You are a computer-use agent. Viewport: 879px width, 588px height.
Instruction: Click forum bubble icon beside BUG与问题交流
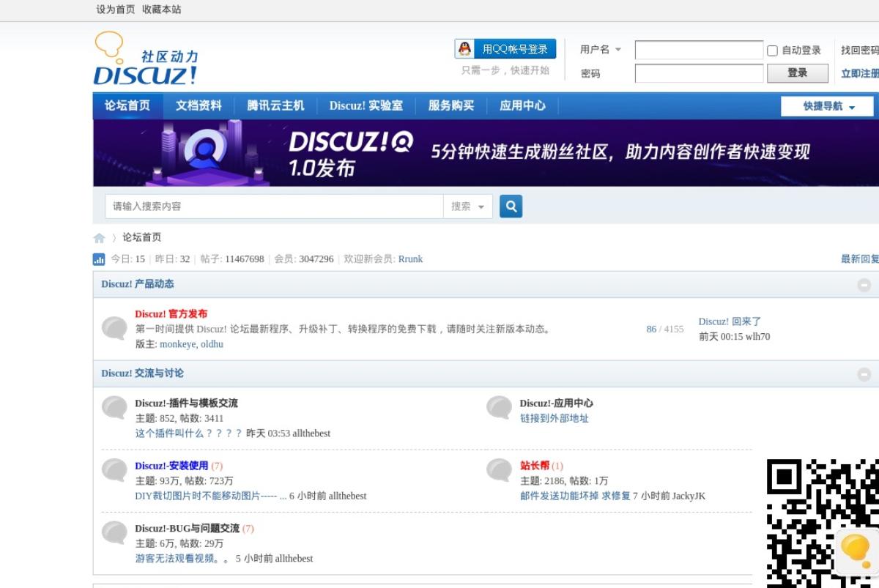pos(114,532)
